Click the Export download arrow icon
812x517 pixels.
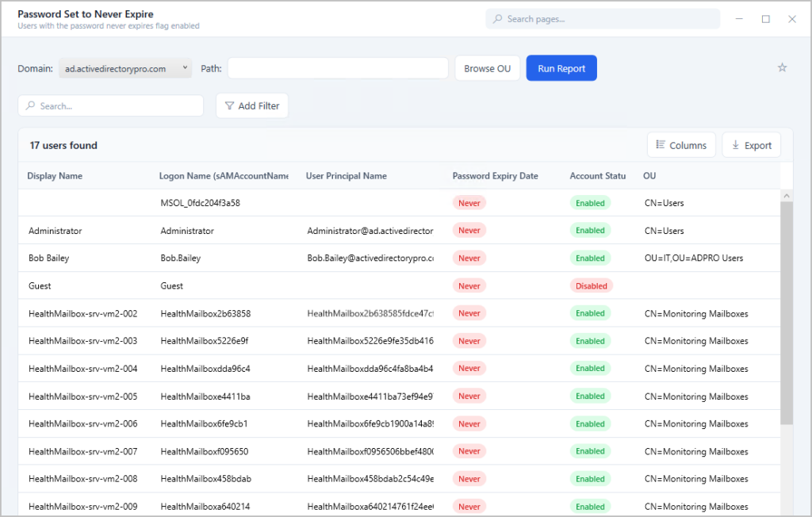click(x=735, y=145)
